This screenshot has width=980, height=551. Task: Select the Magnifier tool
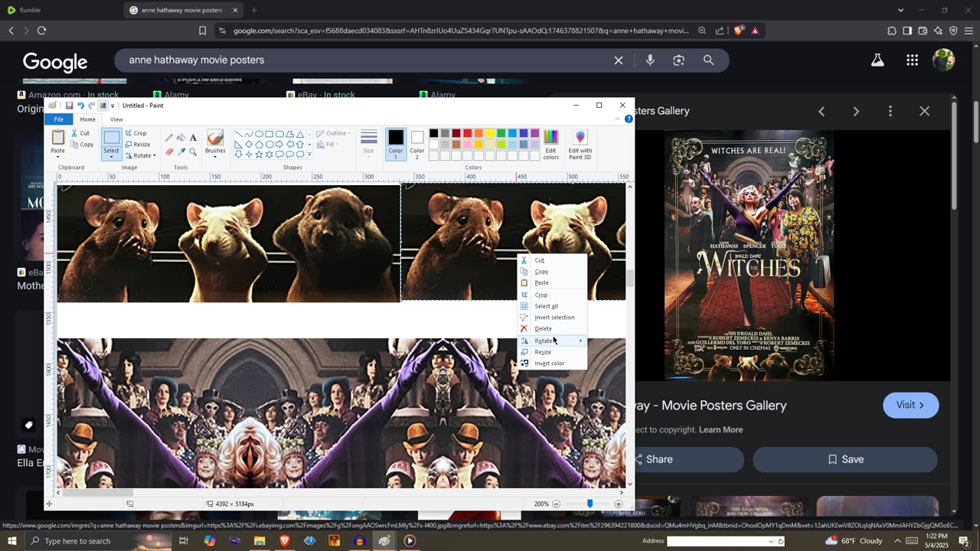(193, 152)
